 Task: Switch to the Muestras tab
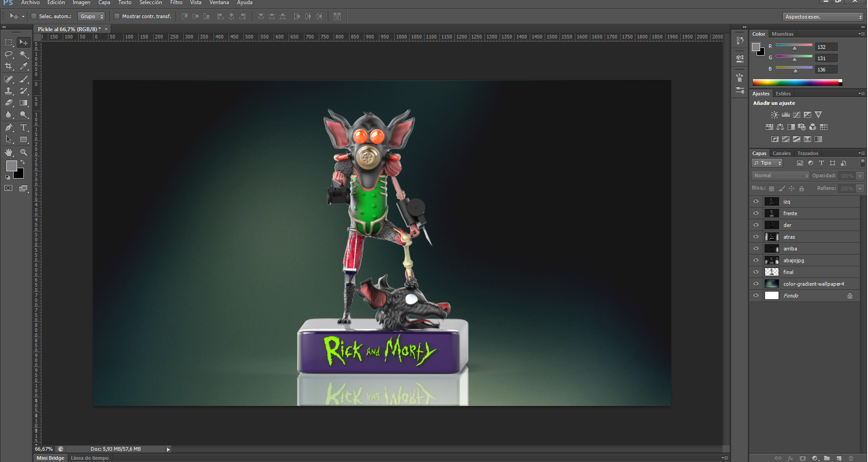782,34
